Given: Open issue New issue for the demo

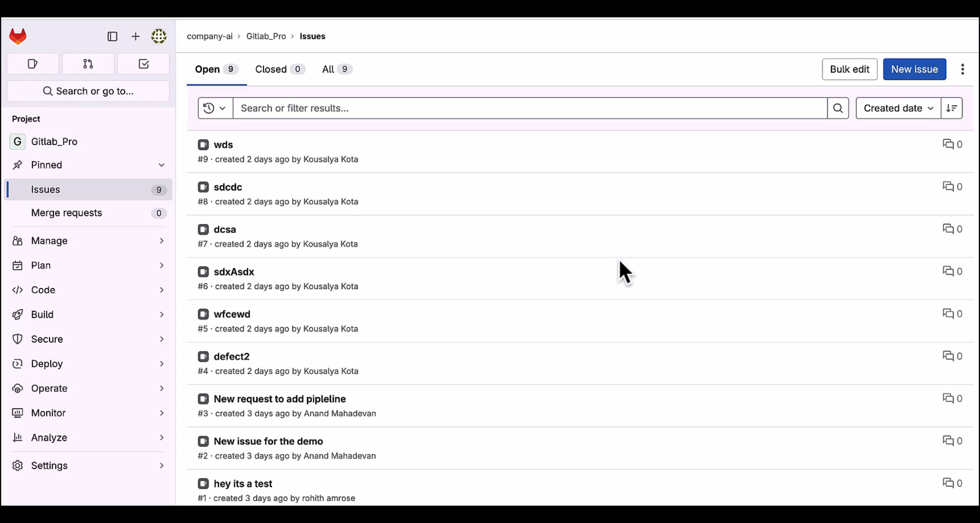Looking at the screenshot, I should coord(268,441).
